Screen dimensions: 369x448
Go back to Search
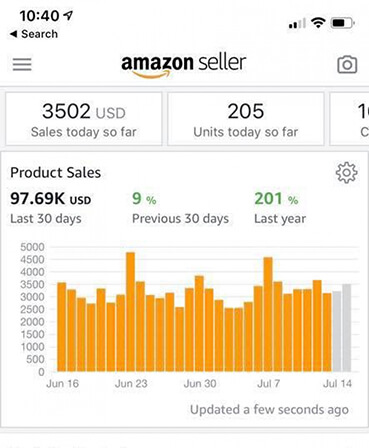coord(34,34)
